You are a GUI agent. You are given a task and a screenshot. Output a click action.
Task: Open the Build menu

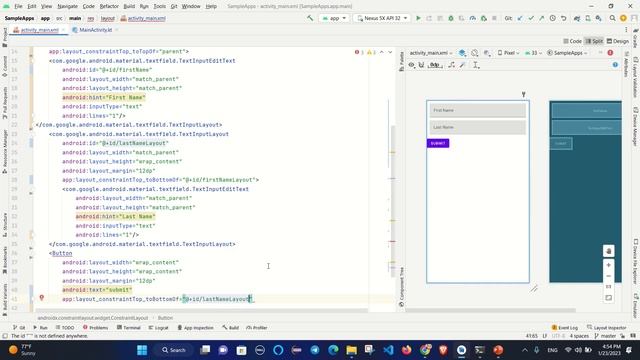(129, 7)
